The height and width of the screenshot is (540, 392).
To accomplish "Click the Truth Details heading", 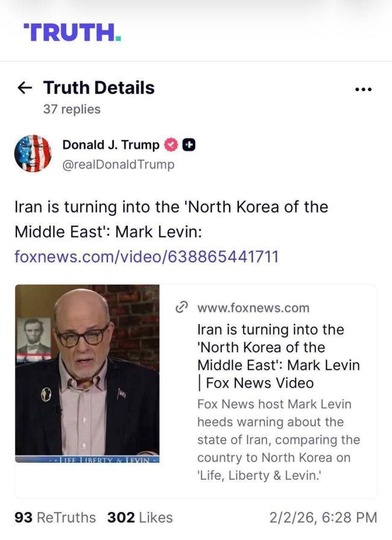I will [x=99, y=87].
